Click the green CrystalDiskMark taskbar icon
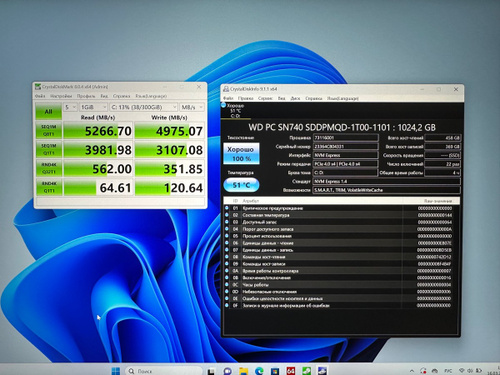 (306, 371)
